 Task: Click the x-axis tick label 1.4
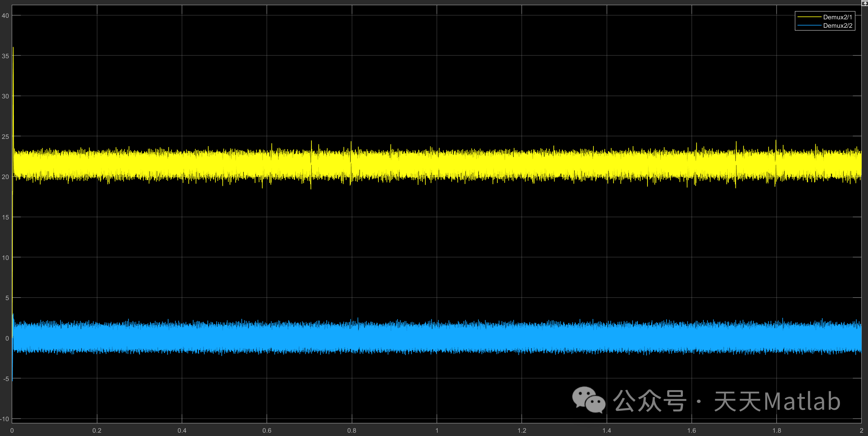pyautogui.click(x=606, y=430)
